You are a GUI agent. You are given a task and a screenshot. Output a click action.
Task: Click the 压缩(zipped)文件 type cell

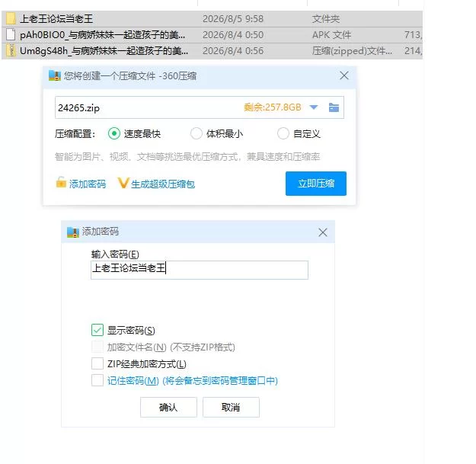352,51
